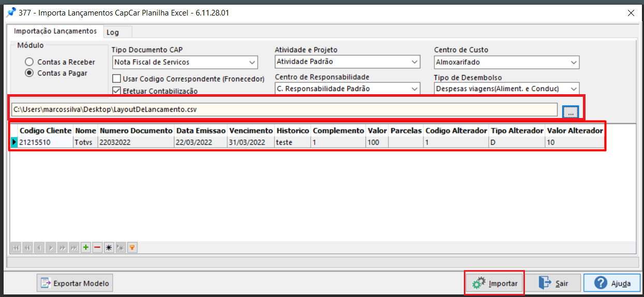Click Data Emissao column header
This screenshot has width=644, height=297.
[x=201, y=131]
